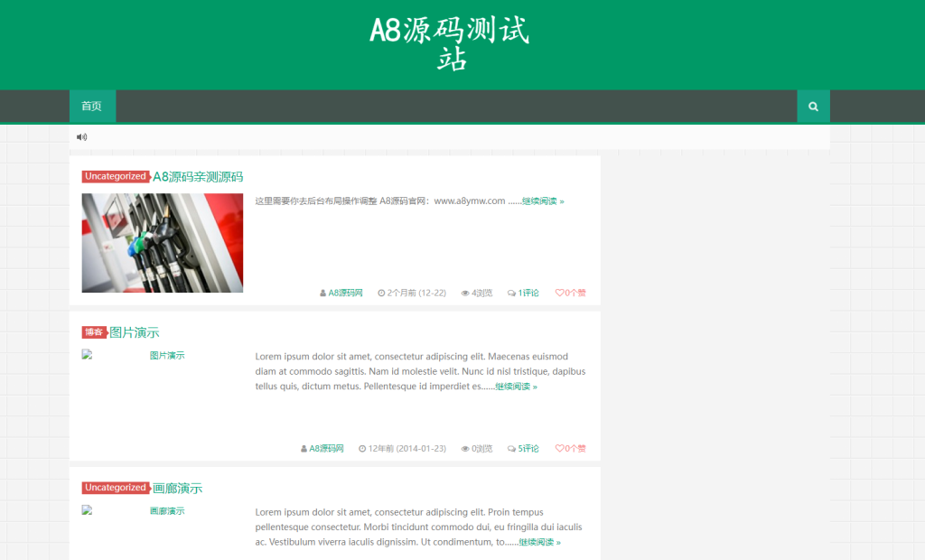The height and width of the screenshot is (560, 925).
Task: Click the search magnifier icon
Action: (x=812, y=106)
